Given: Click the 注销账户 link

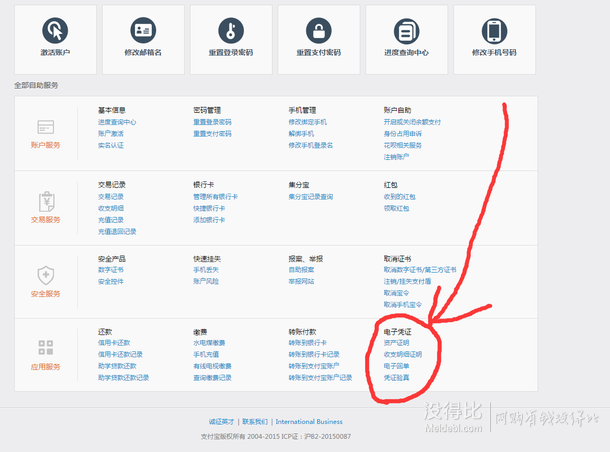Looking at the screenshot, I should coord(396,157).
